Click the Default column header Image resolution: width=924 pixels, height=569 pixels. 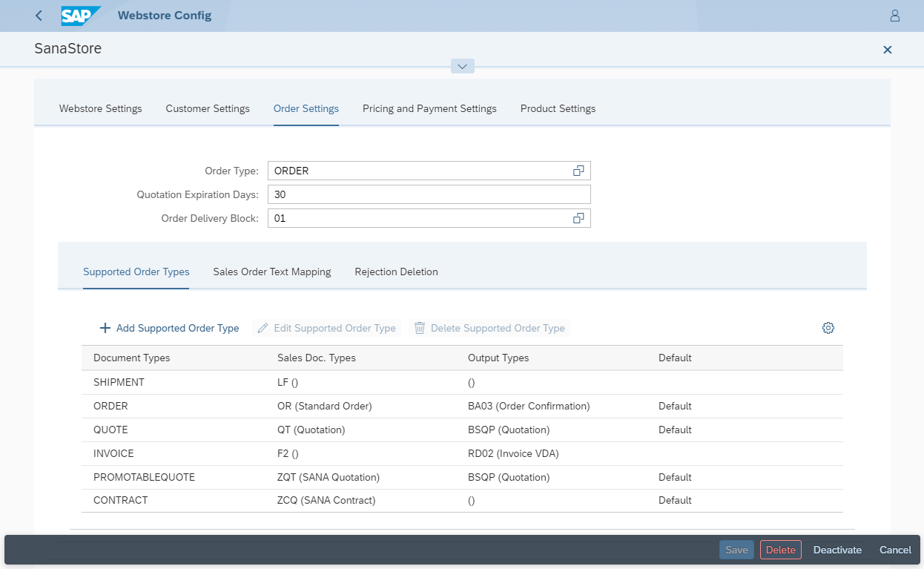tap(675, 358)
